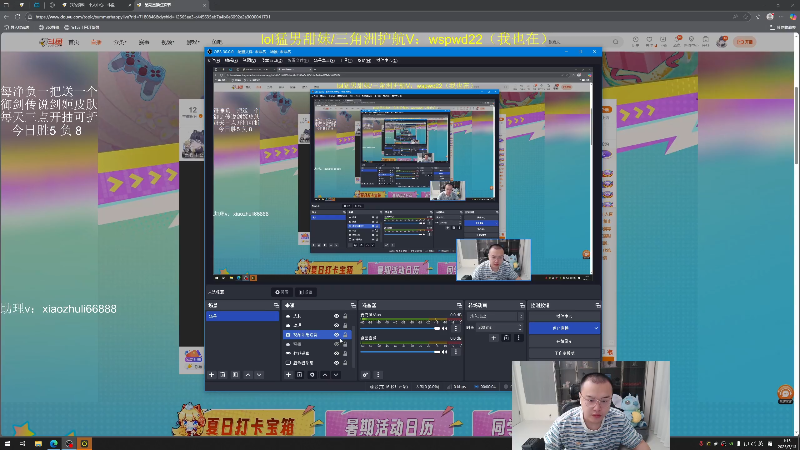The width and height of the screenshot is (800, 450).
Task: Open the third OBS menu bar item
Action: pos(249,60)
